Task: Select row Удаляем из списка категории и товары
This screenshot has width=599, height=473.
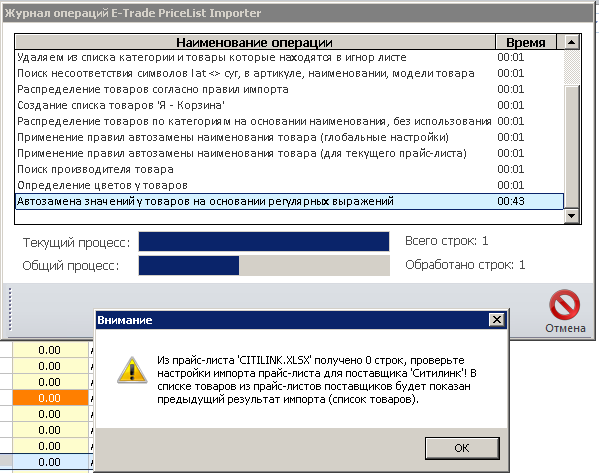Action: coord(289,57)
